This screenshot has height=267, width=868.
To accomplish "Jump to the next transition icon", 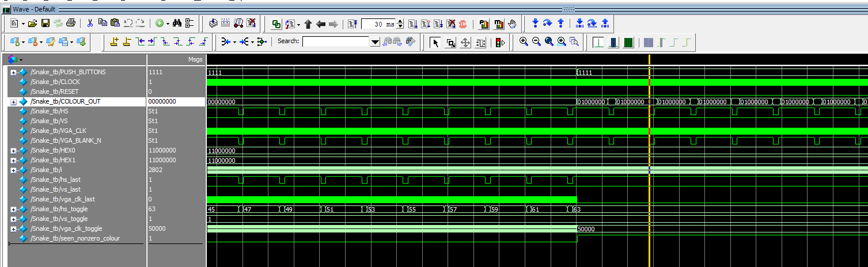I will click(x=152, y=41).
